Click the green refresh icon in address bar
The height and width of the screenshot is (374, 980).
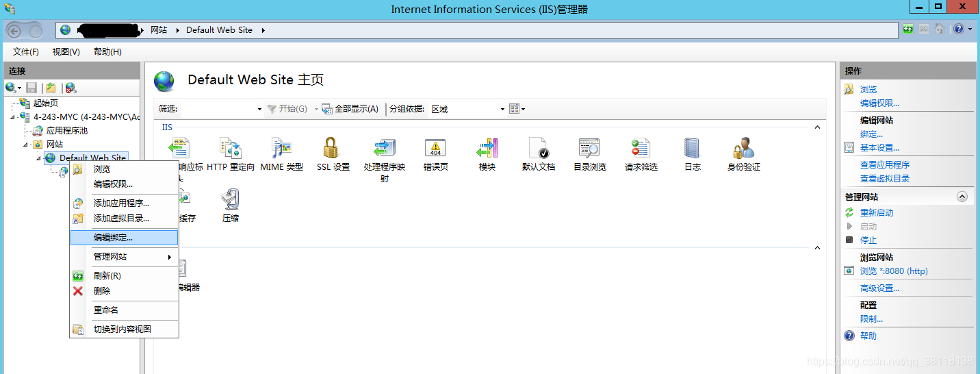(908, 29)
